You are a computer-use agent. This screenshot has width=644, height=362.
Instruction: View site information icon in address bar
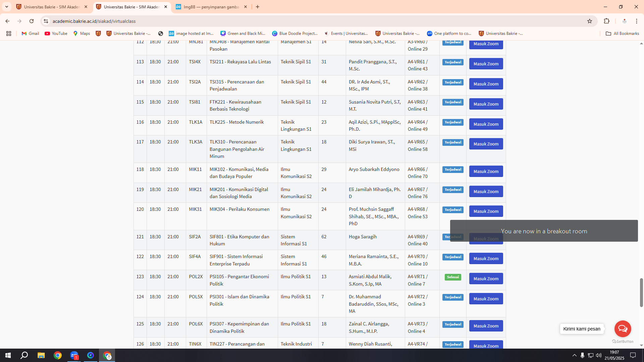click(46, 21)
